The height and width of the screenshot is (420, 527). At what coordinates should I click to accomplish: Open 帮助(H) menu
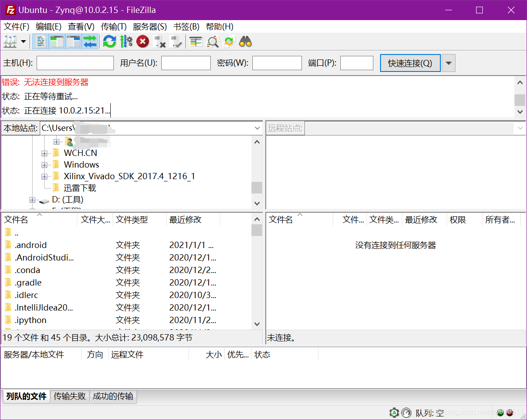(x=219, y=26)
